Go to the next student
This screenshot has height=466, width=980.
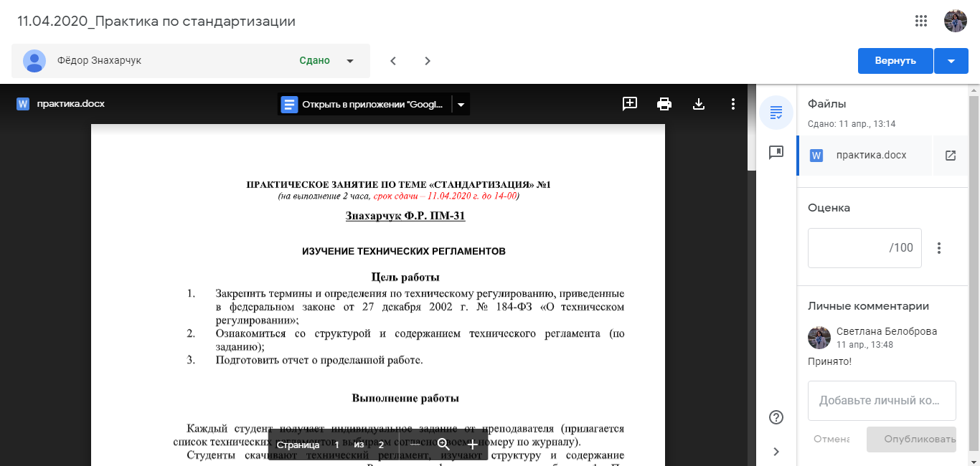pyautogui.click(x=428, y=61)
